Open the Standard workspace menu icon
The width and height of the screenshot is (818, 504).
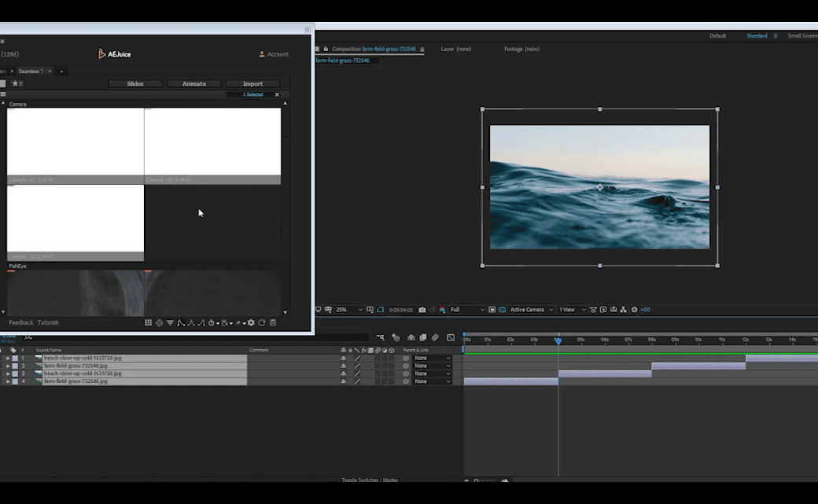point(776,36)
